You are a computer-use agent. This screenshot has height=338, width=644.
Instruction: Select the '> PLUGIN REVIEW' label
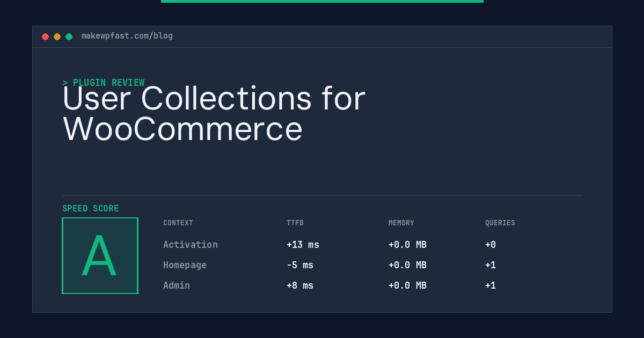click(x=104, y=83)
